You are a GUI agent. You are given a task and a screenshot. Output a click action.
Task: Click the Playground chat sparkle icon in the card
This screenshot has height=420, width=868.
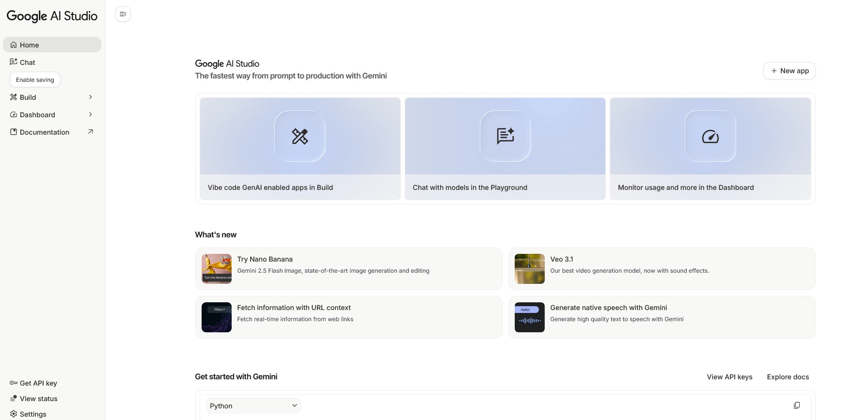pos(505,137)
